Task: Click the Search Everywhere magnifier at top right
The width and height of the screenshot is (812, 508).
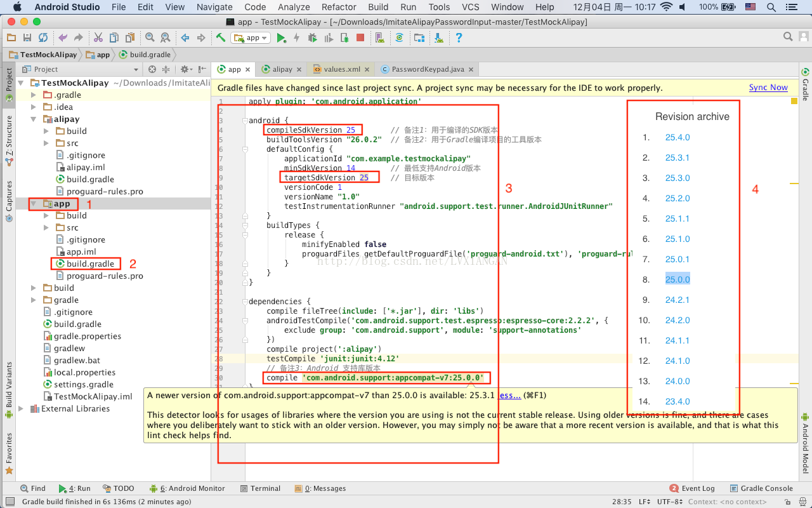Action: (788, 37)
